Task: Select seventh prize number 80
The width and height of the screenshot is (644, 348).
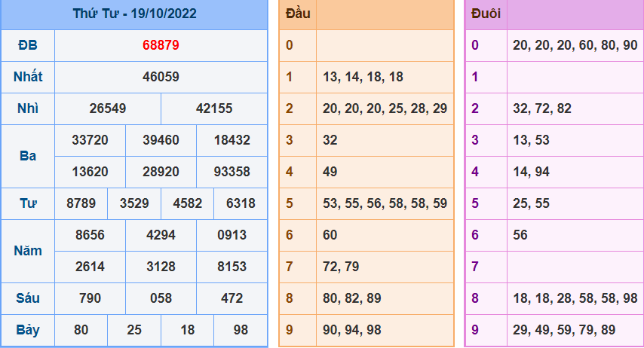Action: click(x=81, y=329)
